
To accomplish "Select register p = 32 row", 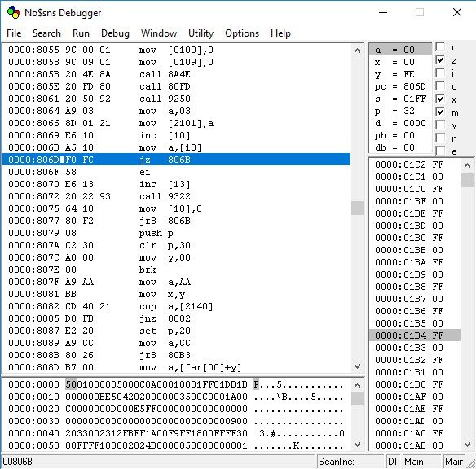I will point(400,111).
